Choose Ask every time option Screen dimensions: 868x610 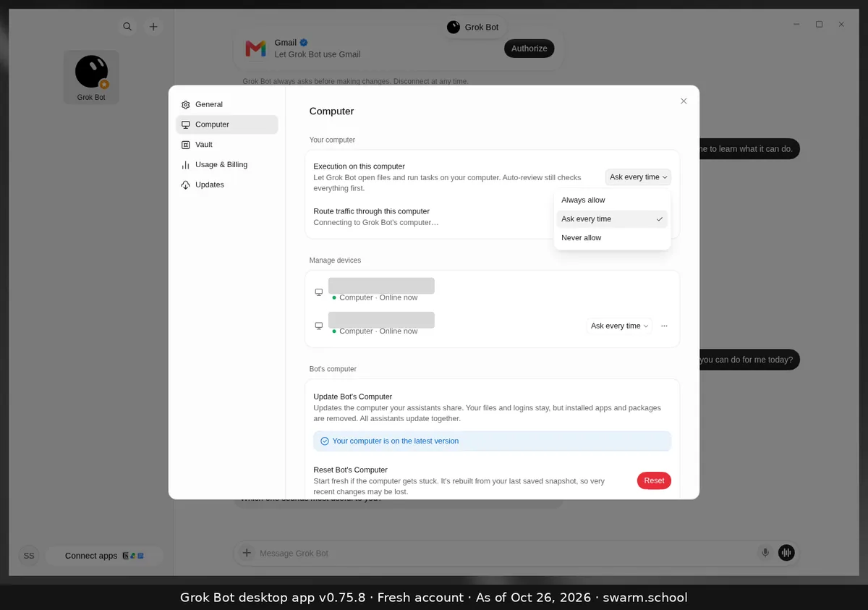pyautogui.click(x=612, y=219)
